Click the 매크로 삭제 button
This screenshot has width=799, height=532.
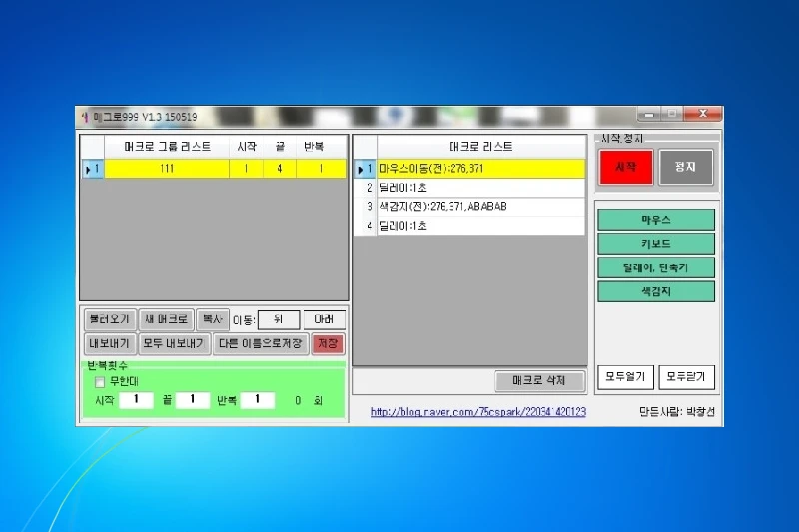[x=539, y=381]
